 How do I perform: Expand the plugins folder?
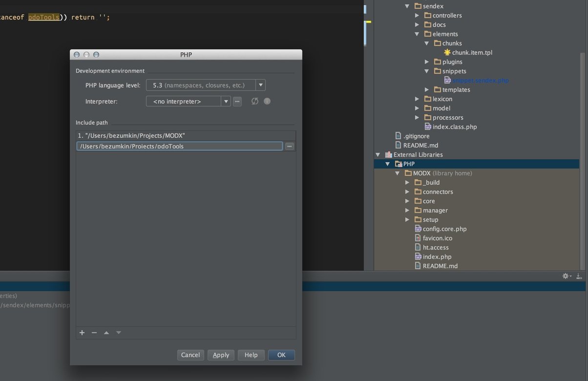tap(427, 62)
